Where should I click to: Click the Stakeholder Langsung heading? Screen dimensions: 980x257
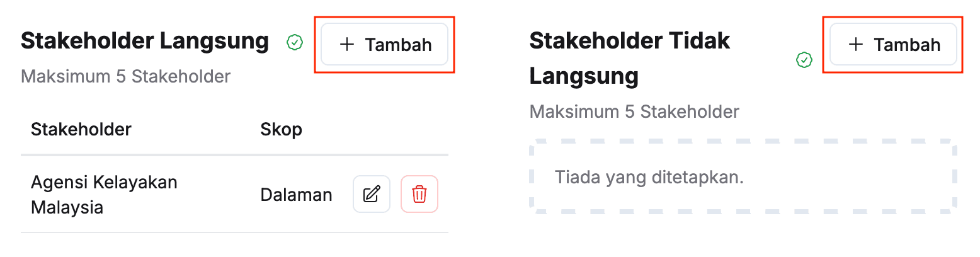point(145,41)
